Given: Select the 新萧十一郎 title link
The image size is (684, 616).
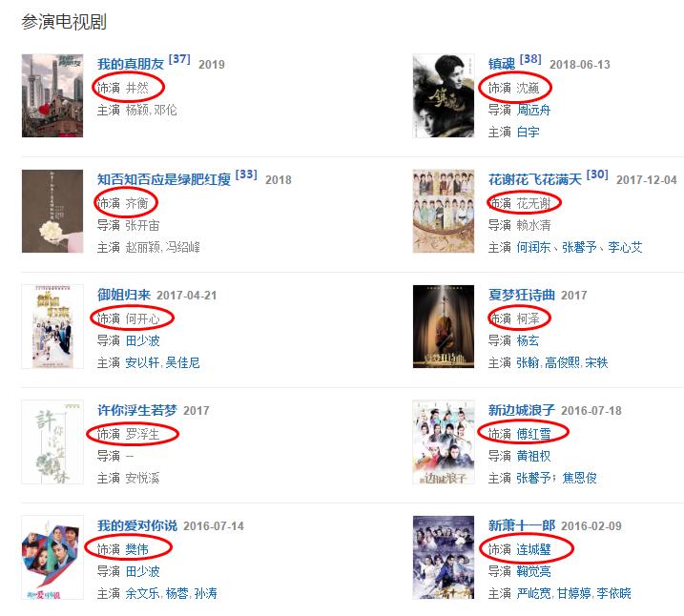Looking at the screenshot, I should [x=522, y=525].
